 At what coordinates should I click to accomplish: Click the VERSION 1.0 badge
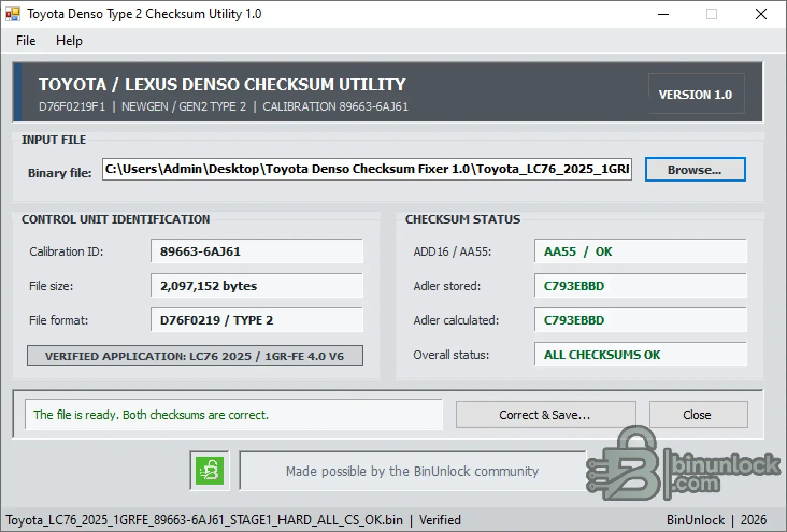[x=696, y=95]
